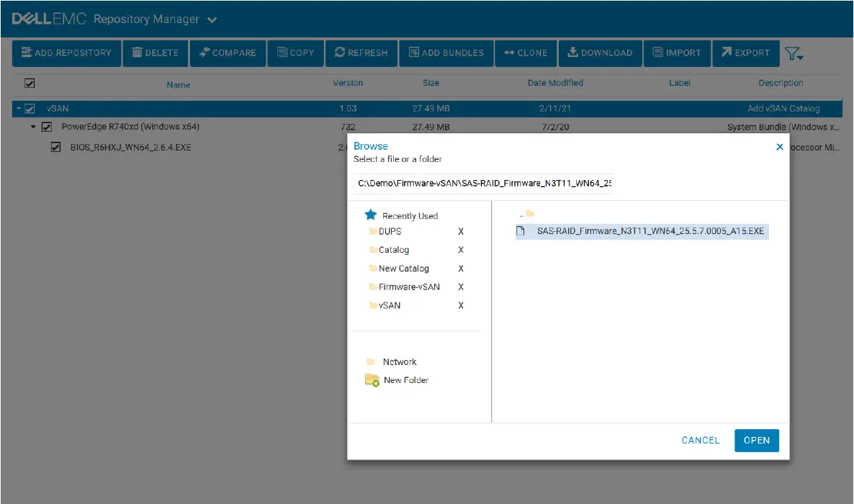Click the CANCEL button
The height and width of the screenshot is (504, 854).
click(701, 440)
